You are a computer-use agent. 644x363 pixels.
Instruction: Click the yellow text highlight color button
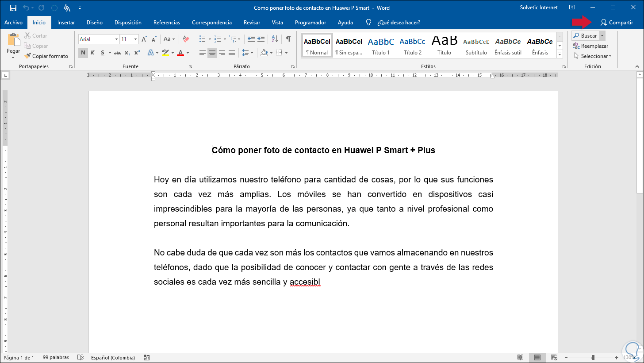click(x=165, y=53)
